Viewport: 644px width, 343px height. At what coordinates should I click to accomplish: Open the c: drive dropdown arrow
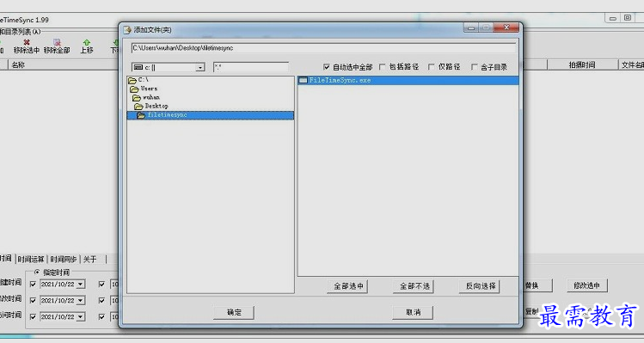click(x=200, y=67)
